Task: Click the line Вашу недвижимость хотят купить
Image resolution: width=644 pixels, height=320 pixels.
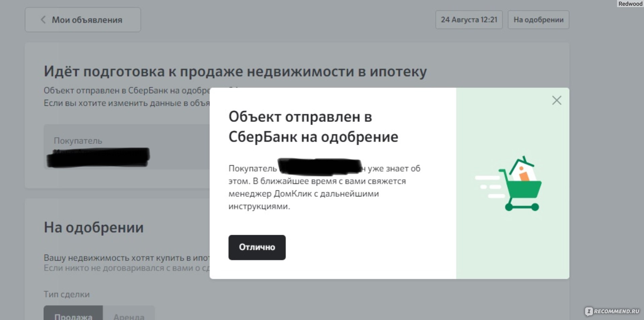Action: [127, 258]
